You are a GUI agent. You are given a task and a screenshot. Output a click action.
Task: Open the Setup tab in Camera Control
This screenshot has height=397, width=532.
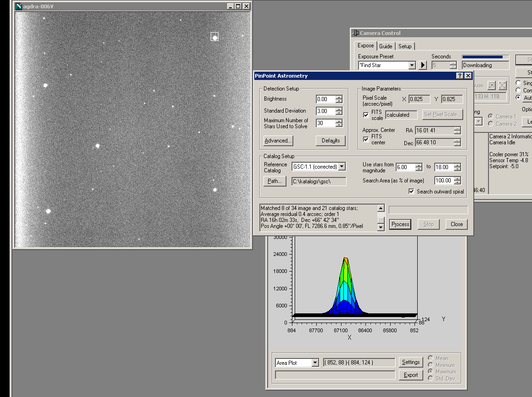pyautogui.click(x=405, y=46)
